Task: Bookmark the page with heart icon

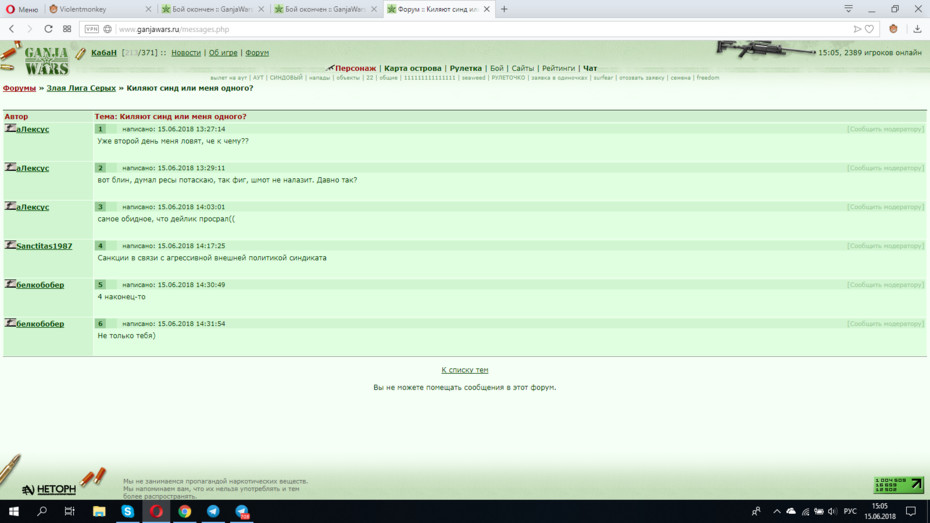Action: [x=870, y=29]
